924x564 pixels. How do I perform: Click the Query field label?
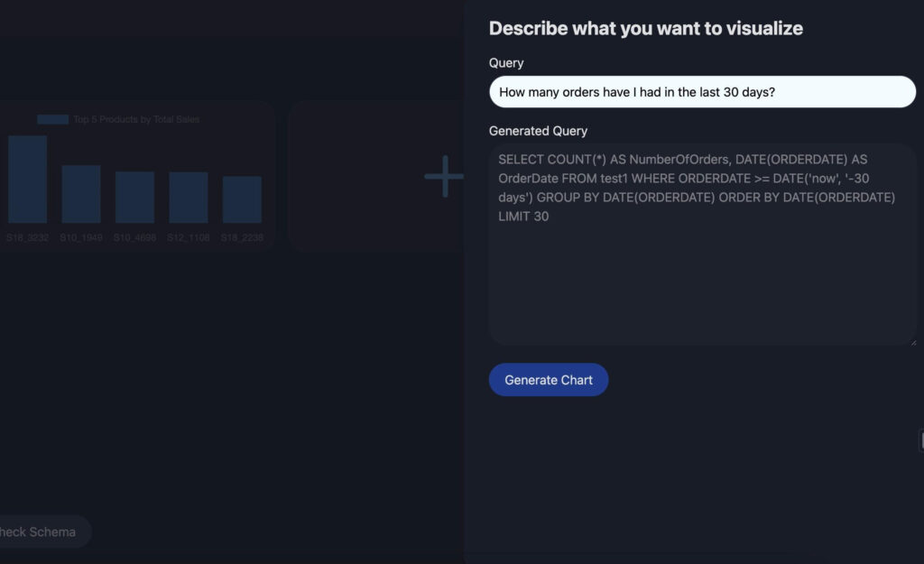click(506, 63)
